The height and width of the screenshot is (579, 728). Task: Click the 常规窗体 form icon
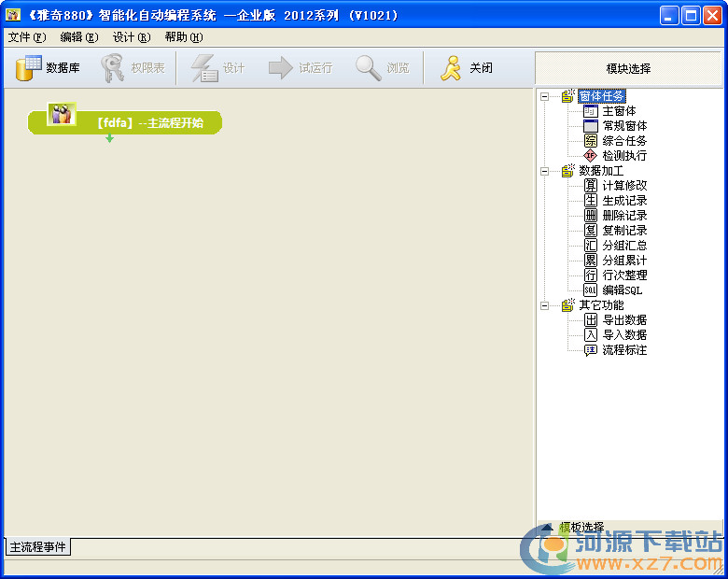coord(591,126)
